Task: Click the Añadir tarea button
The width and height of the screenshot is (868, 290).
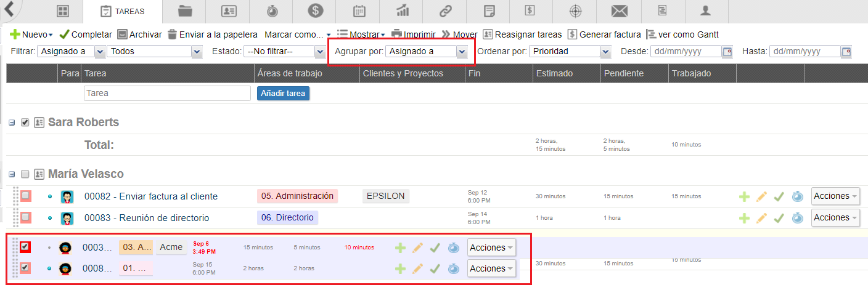Action: [283, 93]
